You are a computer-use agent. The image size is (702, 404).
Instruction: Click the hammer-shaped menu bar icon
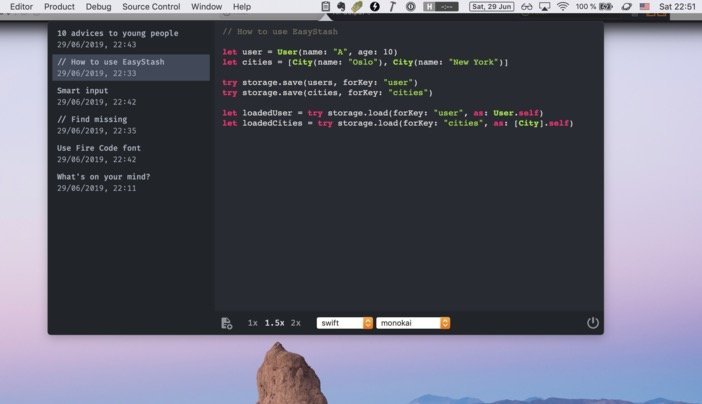[393, 6]
